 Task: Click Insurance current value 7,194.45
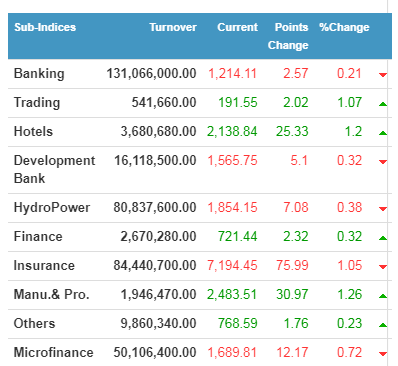tap(232, 266)
